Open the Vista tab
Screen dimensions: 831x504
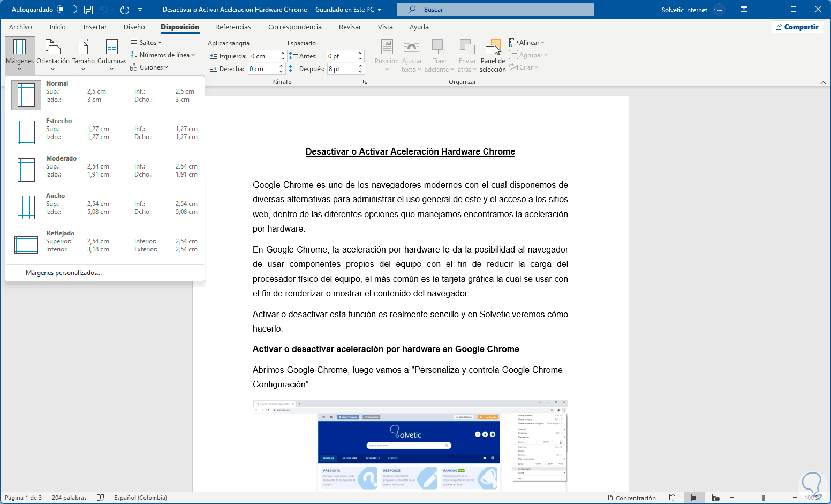point(386,27)
